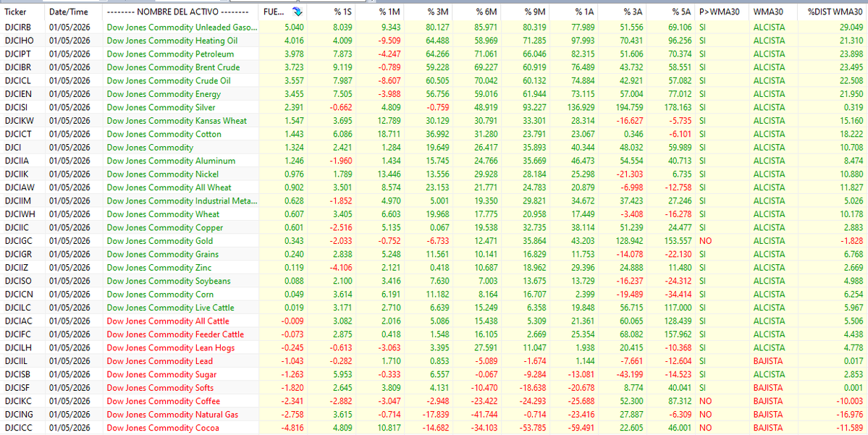868x435 pixels.
Task: Click the NOMBRE DEL ACTIVO column header
Action: 177,12
